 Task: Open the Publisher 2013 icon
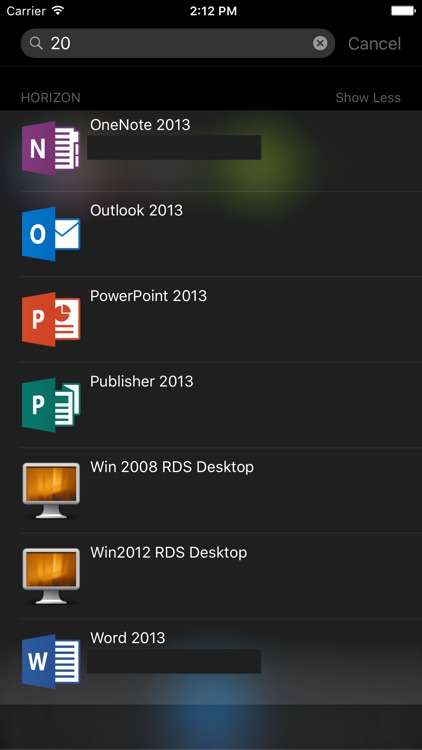tap(51, 405)
